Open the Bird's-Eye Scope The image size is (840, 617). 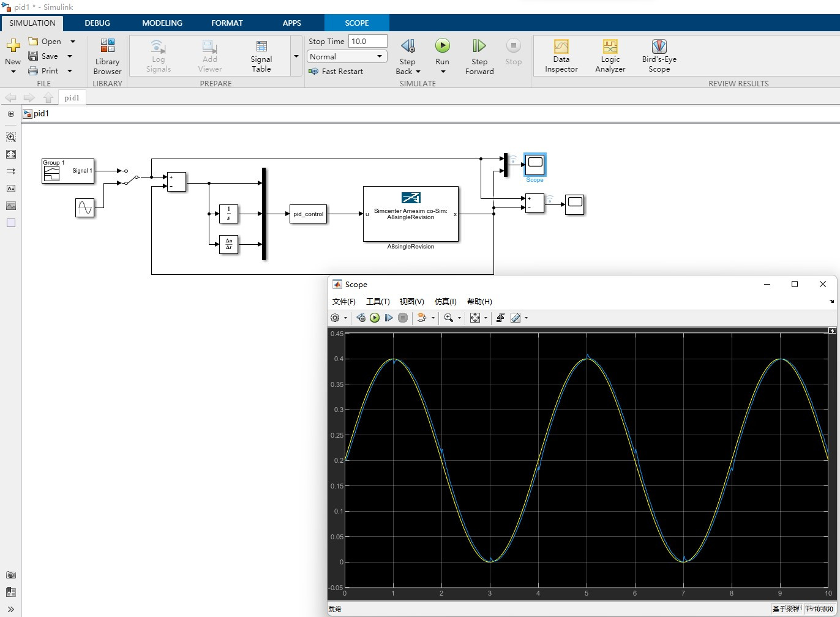pyautogui.click(x=659, y=55)
